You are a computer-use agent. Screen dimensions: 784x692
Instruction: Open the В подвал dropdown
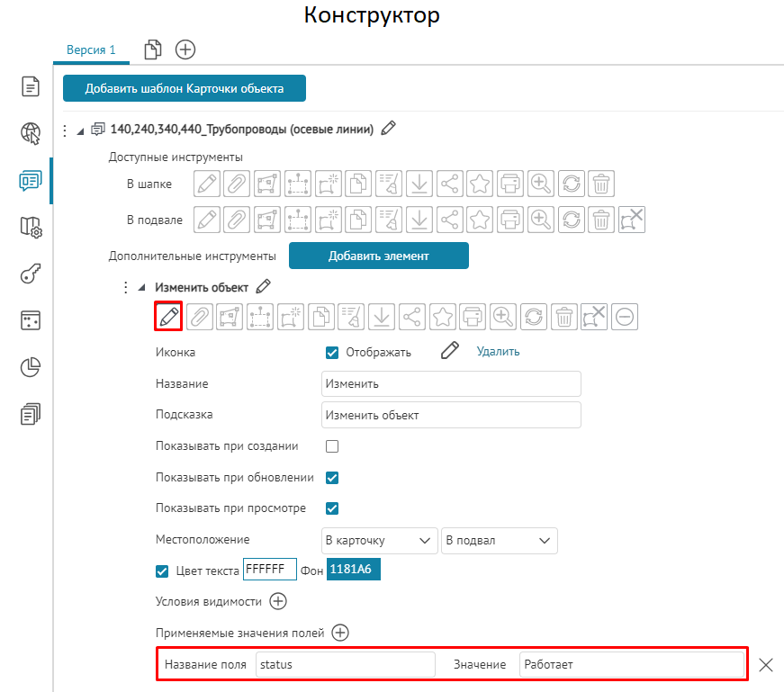500,540
